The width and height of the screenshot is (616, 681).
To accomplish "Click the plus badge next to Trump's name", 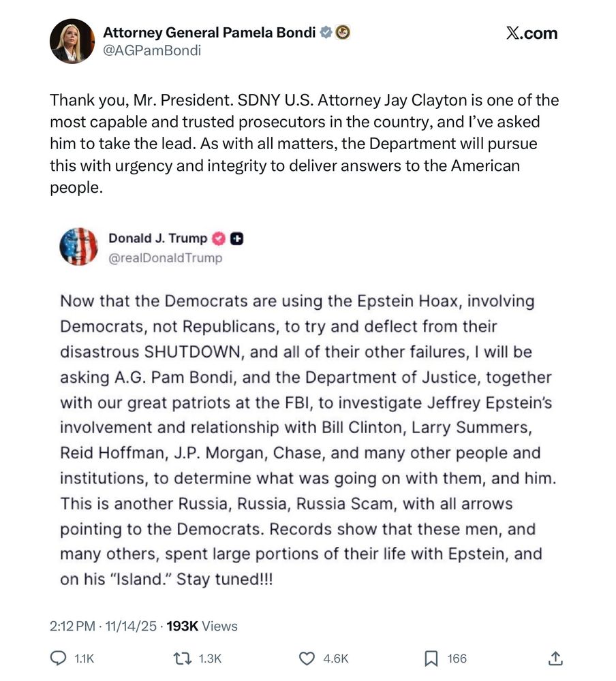I will 237,238.
